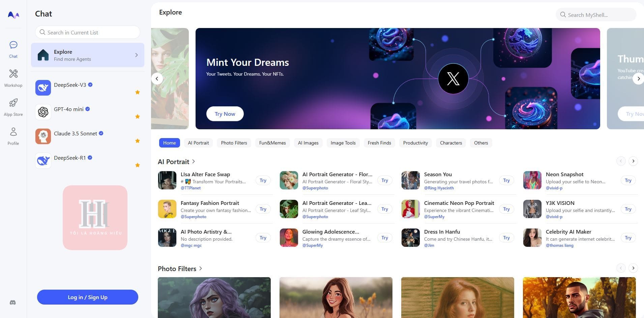Go to the Profile sidebar icon
The height and width of the screenshot is (318, 644).
click(x=13, y=132)
